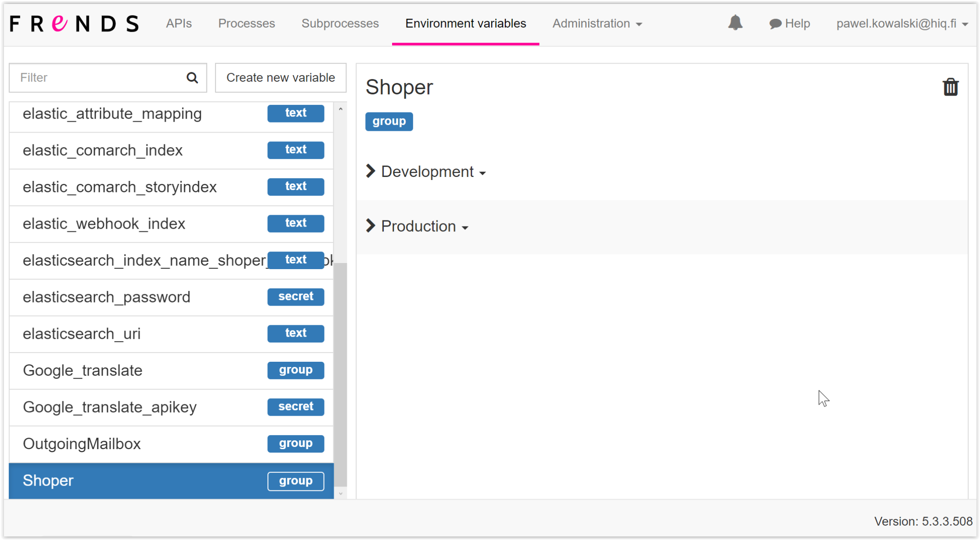This screenshot has width=980, height=540.
Task: Click the Help speech bubble icon
Action: click(775, 24)
